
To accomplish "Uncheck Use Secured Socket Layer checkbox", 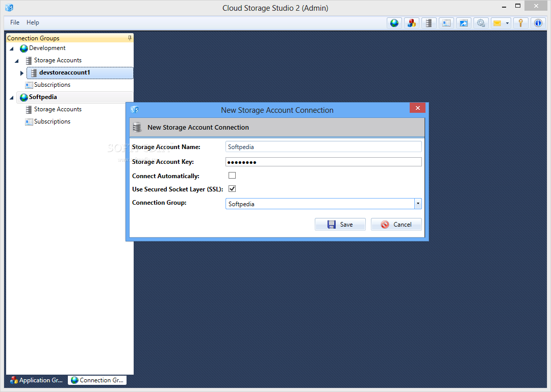I will click(x=232, y=189).
